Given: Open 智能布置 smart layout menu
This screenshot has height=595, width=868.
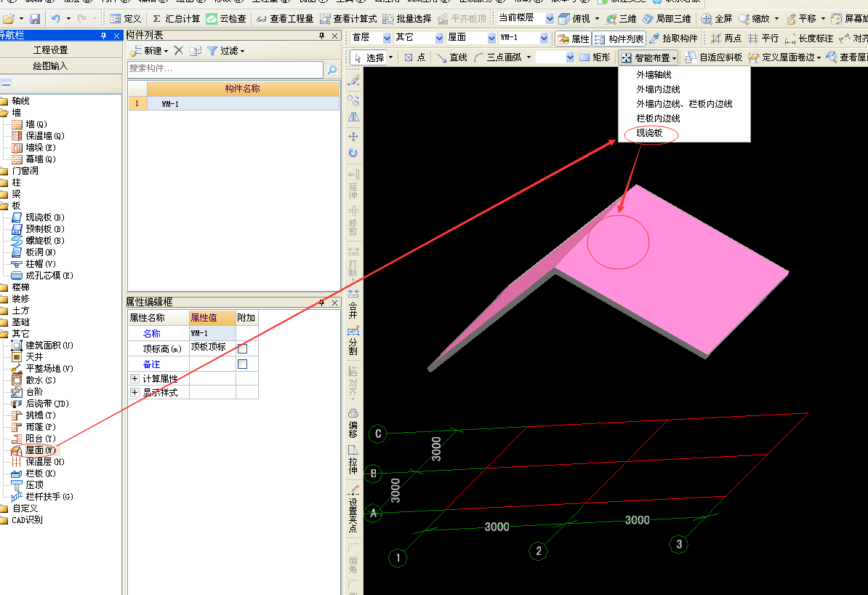Looking at the screenshot, I should pos(648,57).
